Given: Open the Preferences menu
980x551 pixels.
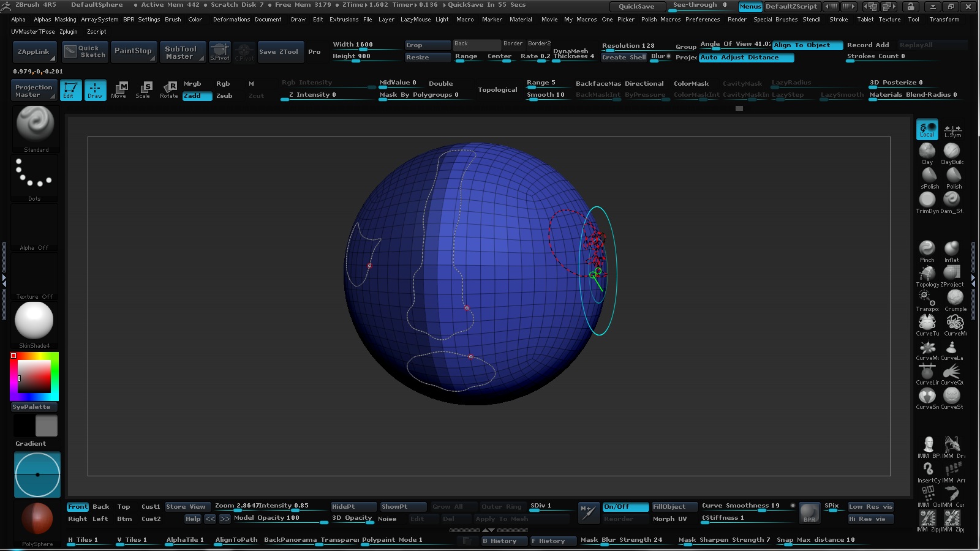Looking at the screenshot, I should [702, 20].
